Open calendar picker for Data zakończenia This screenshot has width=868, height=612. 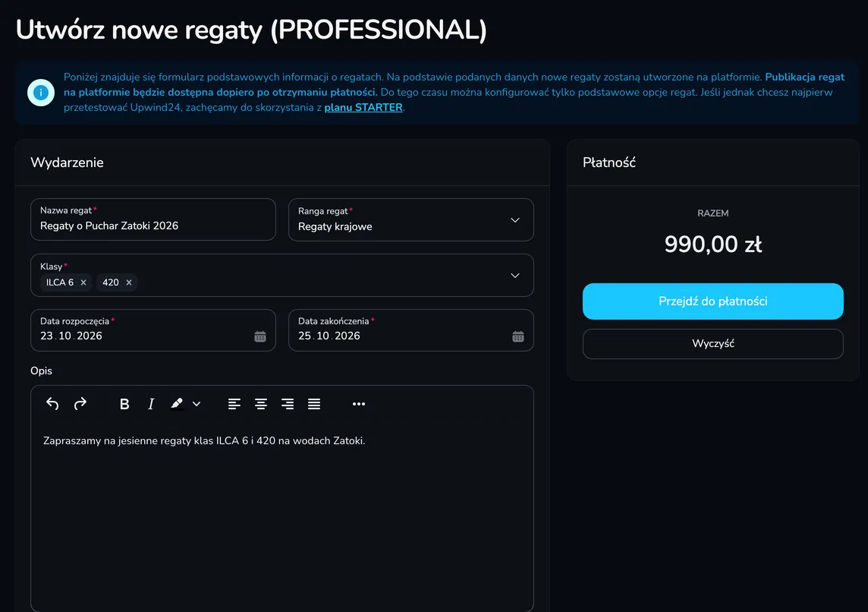[x=518, y=336]
